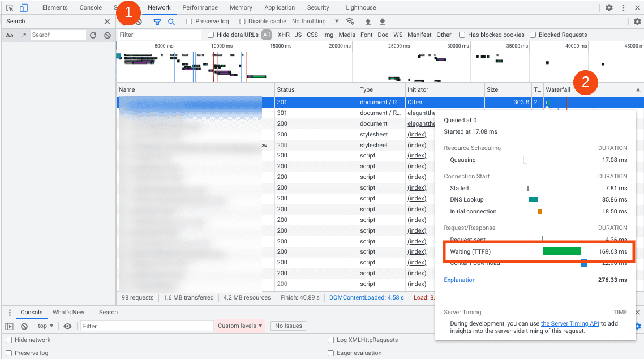The image size is (644, 359).
Task: Clear the console with the no-entry icon
Action: point(23,326)
